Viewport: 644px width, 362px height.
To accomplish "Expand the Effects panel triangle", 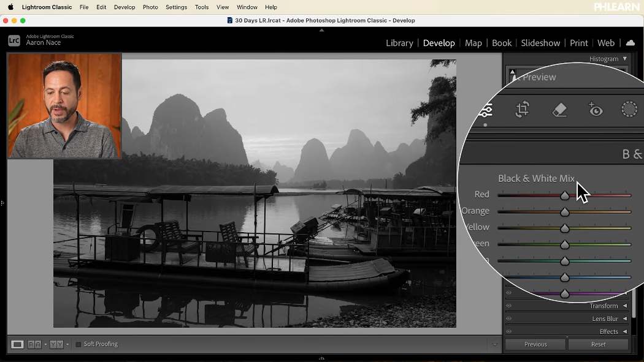I will (x=625, y=331).
